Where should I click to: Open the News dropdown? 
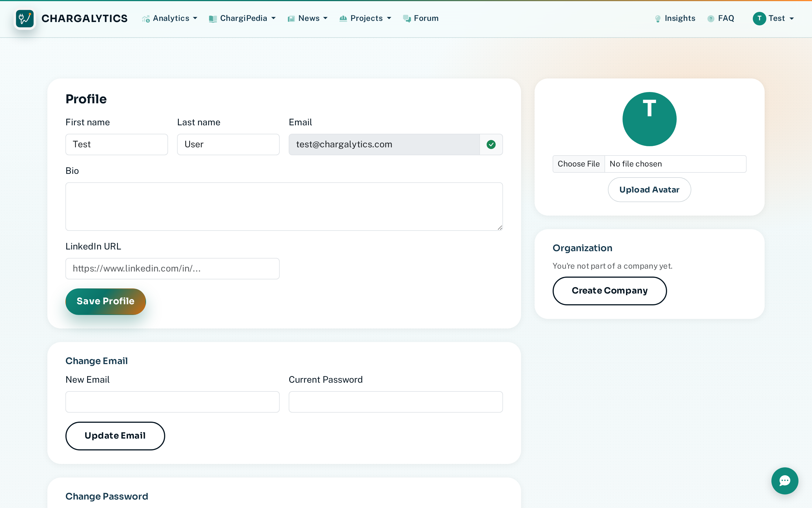(x=307, y=18)
